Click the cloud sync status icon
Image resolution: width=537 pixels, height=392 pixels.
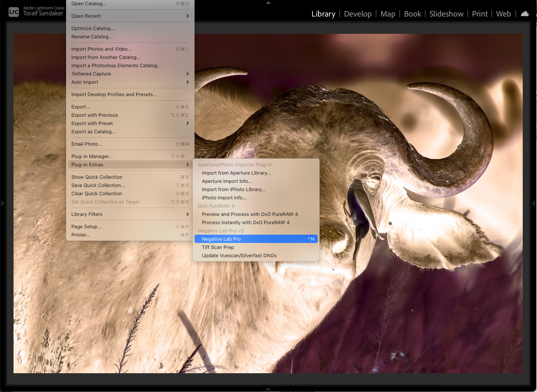[x=525, y=14]
